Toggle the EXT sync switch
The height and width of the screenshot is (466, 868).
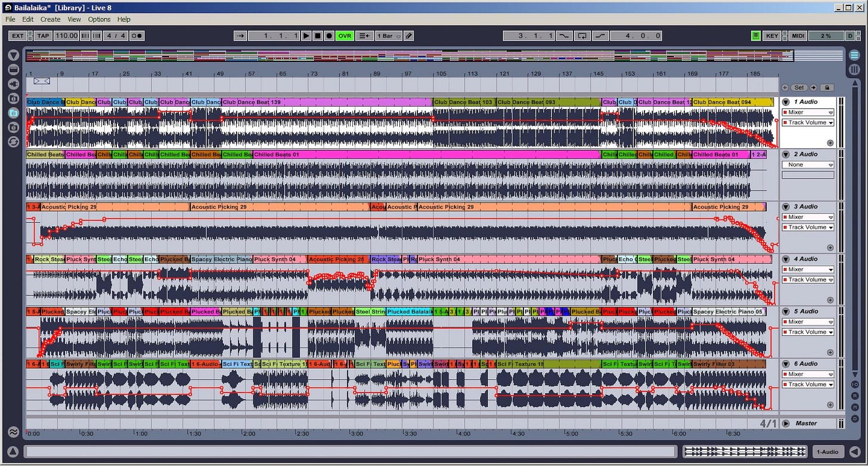(18, 36)
